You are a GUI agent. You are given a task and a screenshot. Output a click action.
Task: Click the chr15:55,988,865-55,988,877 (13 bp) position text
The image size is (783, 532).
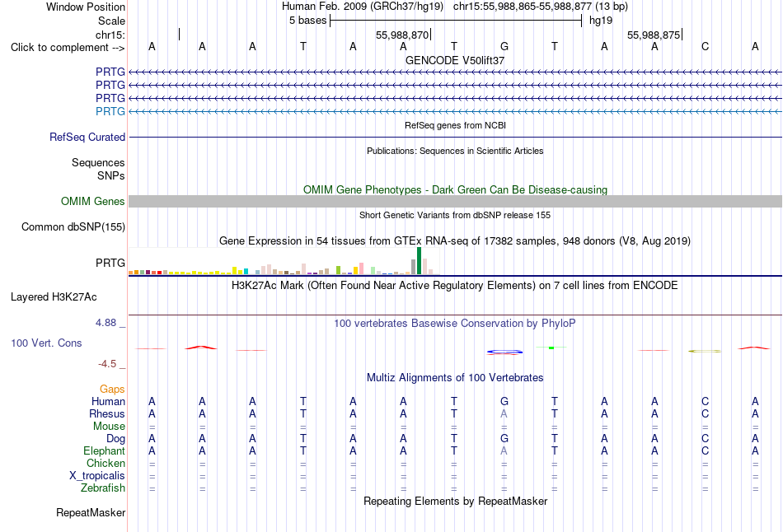[541, 7]
